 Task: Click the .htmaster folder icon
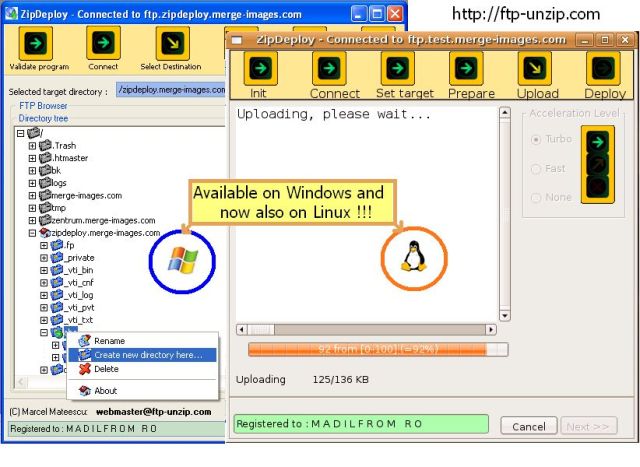coord(45,158)
